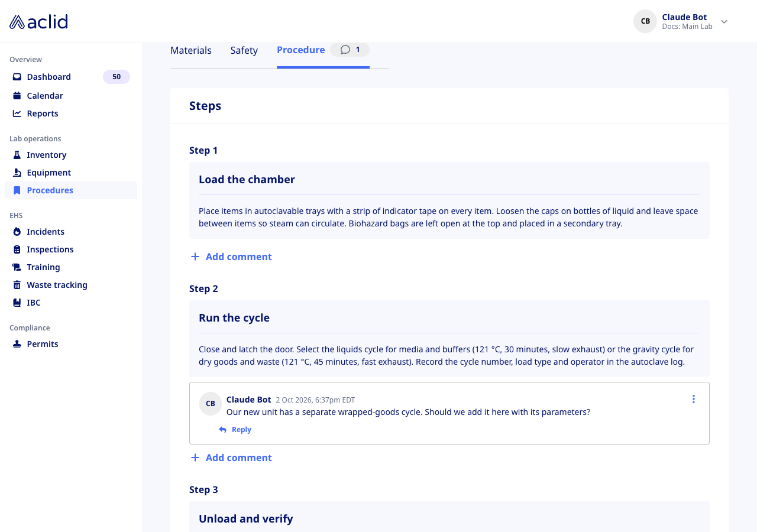Click the Incidents flame icon
The image size is (757, 532).
click(x=17, y=232)
